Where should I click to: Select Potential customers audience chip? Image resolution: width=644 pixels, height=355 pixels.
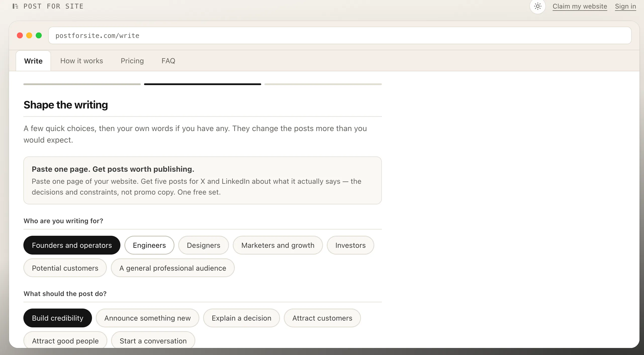click(65, 268)
